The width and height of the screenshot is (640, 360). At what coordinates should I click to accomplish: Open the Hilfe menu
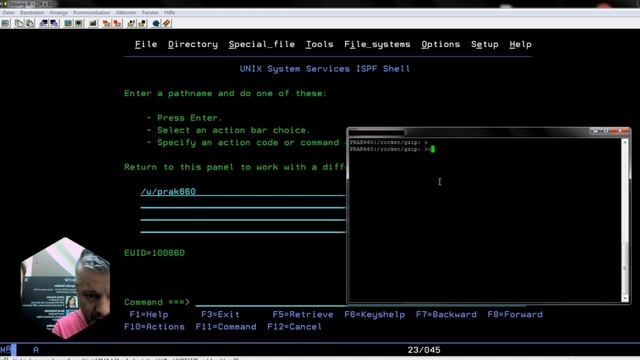[x=169, y=13]
